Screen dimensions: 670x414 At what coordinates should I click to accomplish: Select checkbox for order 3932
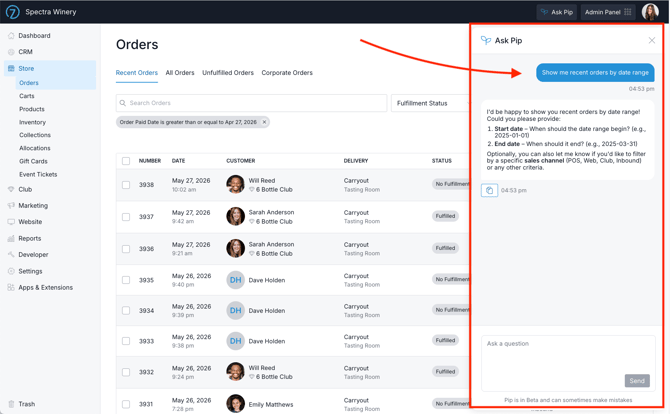[x=126, y=372]
